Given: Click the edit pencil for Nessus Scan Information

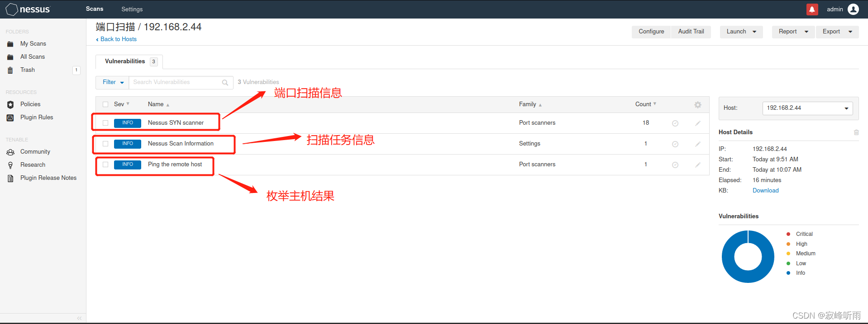Looking at the screenshot, I should (698, 144).
